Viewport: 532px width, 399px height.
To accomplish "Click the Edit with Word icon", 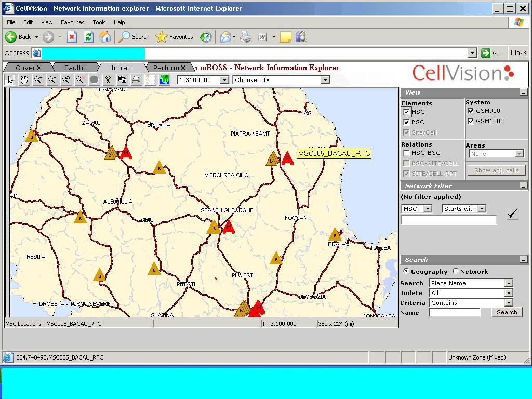I will (262, 37).
